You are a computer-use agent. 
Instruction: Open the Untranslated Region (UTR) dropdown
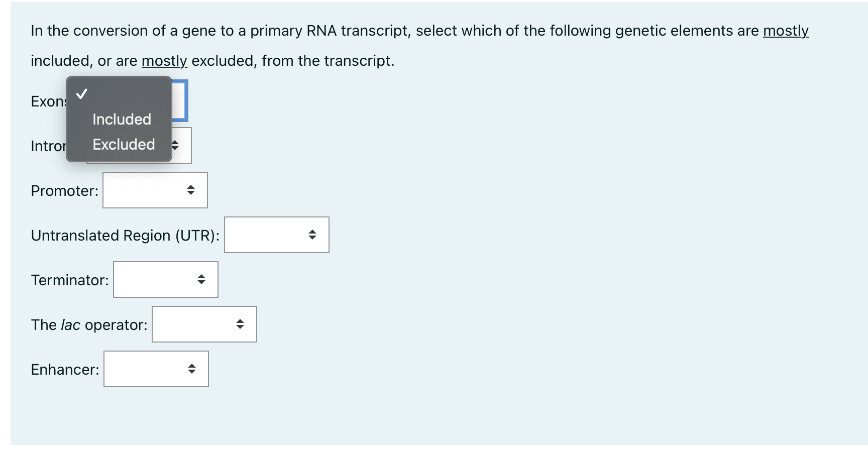coord(277,235)
